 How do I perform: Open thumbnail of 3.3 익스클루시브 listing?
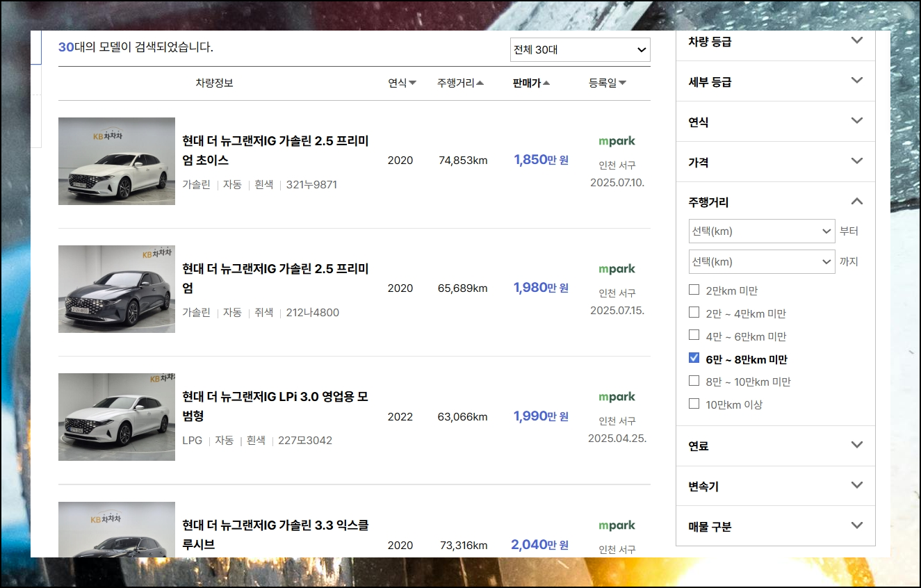[117, 530]
